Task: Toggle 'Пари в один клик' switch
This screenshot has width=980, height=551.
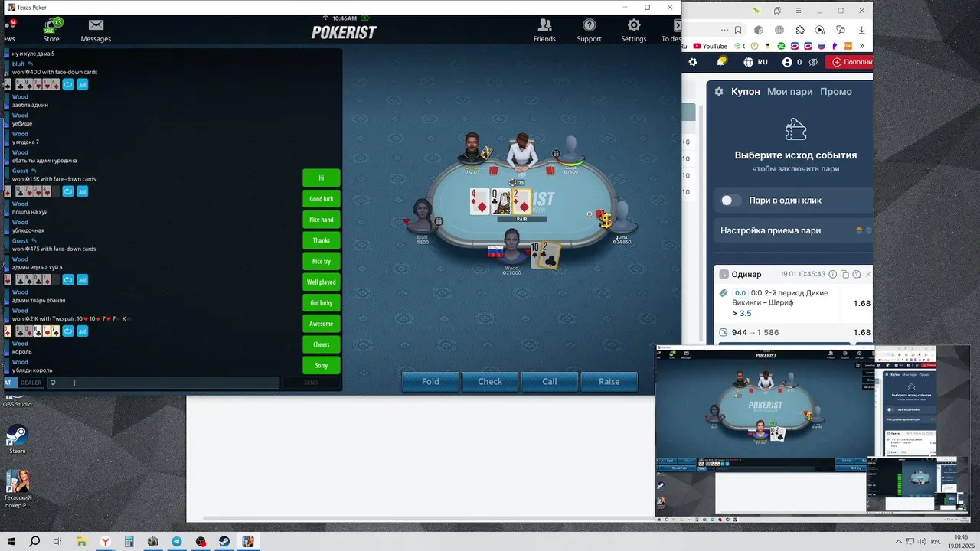Action: 731,200
